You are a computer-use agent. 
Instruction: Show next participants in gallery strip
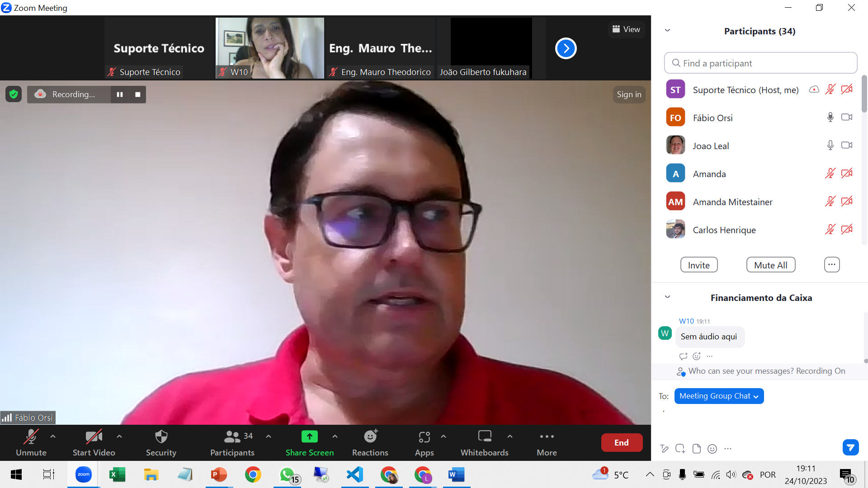(x=566, y=48)
